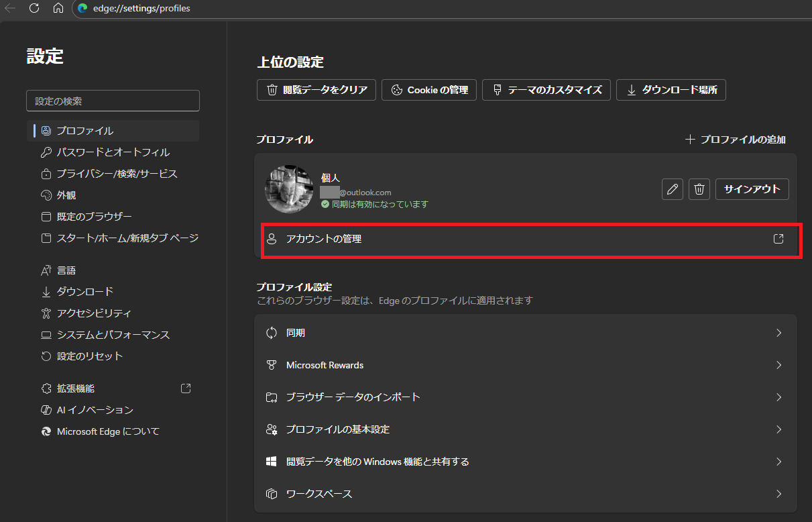Viewport: 812px width, 522px height.
Task: Open the 言語 language settings
Action: (x=113, y=270)
